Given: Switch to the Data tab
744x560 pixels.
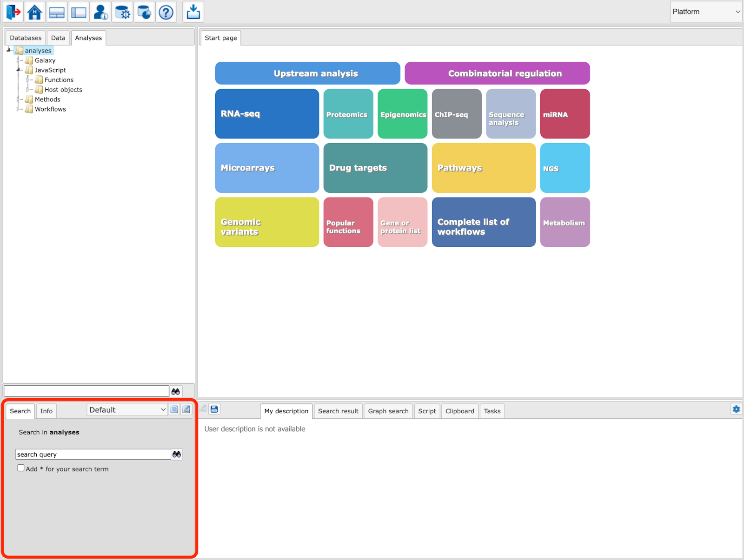Looking at the screenshot, I should coord(58,38).
